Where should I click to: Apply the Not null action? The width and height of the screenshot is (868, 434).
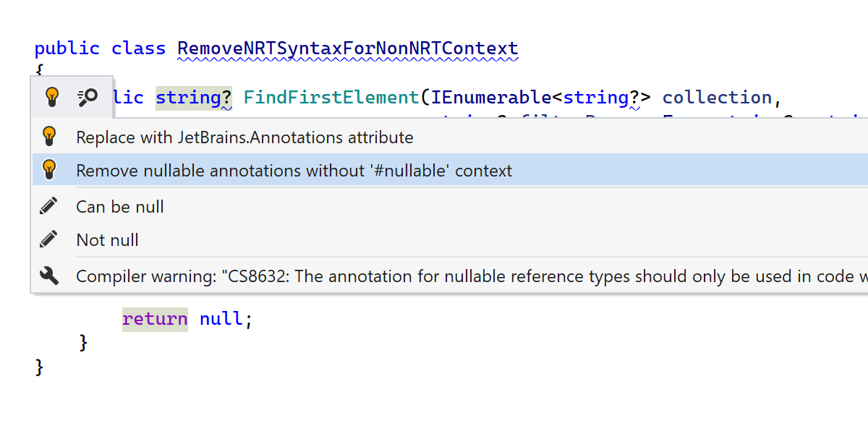point(107,240)
